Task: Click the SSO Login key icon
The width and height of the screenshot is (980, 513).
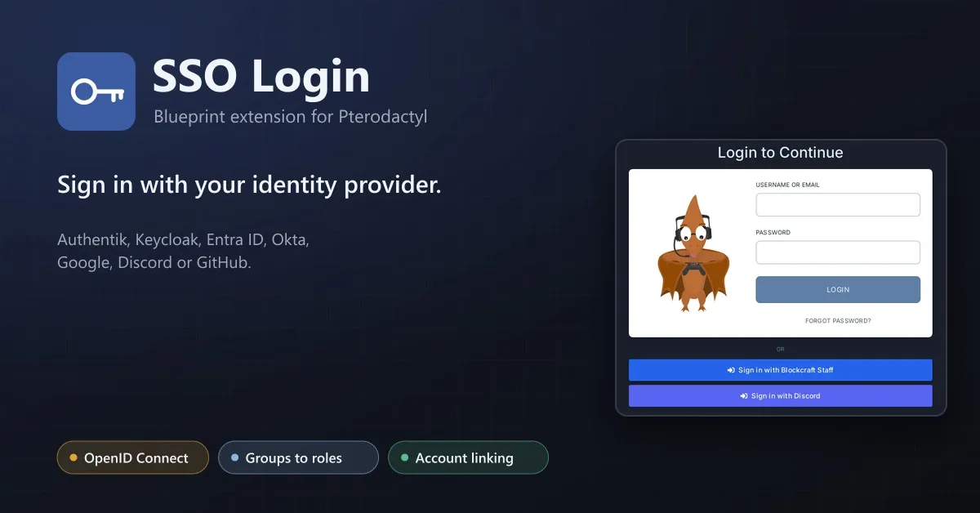Action: (x=96, y=91)
